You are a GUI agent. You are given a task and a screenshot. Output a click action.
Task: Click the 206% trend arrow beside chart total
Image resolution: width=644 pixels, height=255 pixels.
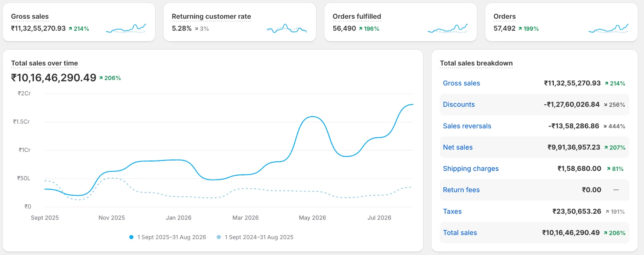pos(110,78)
